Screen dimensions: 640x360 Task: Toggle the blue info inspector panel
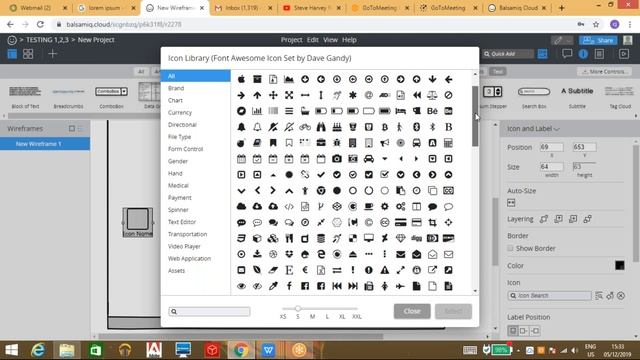(583, 54)
